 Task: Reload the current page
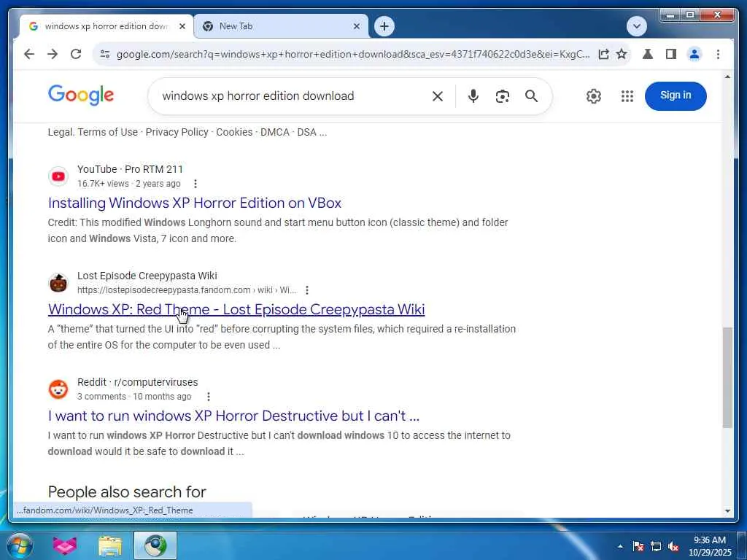(76, 54)
